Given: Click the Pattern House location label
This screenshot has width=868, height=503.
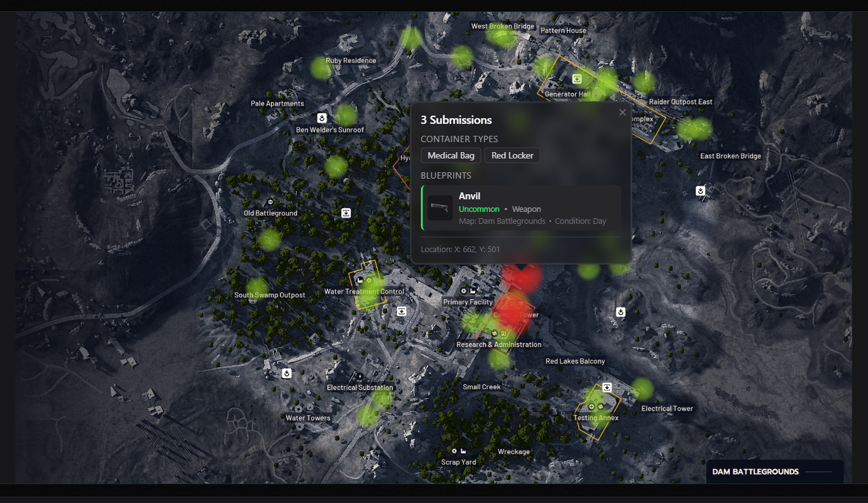Looking at the screenshot, I should coord(563,30).
